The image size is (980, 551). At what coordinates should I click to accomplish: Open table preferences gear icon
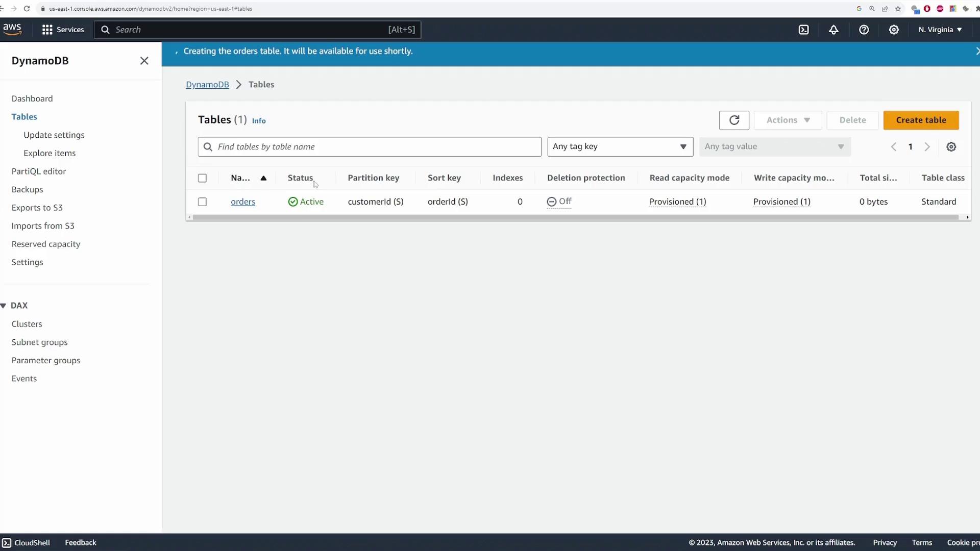point(951,147)
